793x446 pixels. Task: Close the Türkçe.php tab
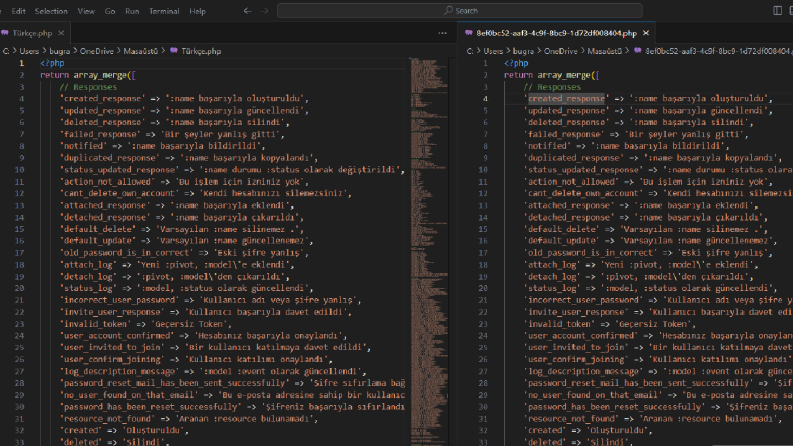[61, 33]
